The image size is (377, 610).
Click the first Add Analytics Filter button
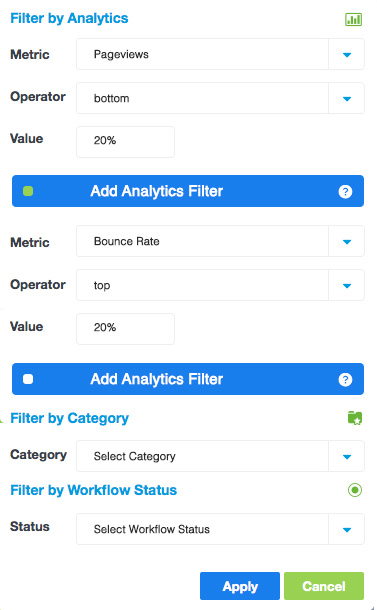188,191
